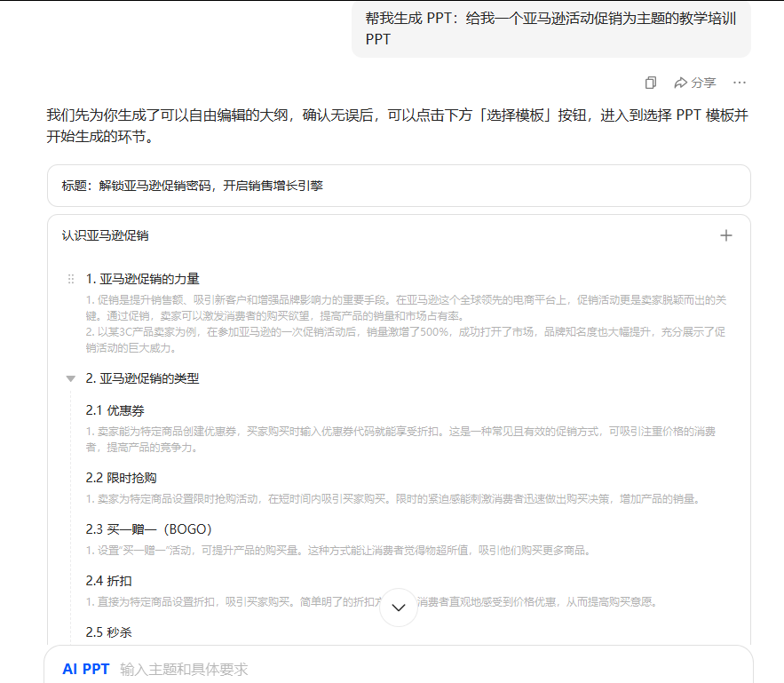Image resolution: width=784 pixels, height=683 pixels.
Task: Edit the title field 解锁亚马逊促销密码
Action: (399, 186)
